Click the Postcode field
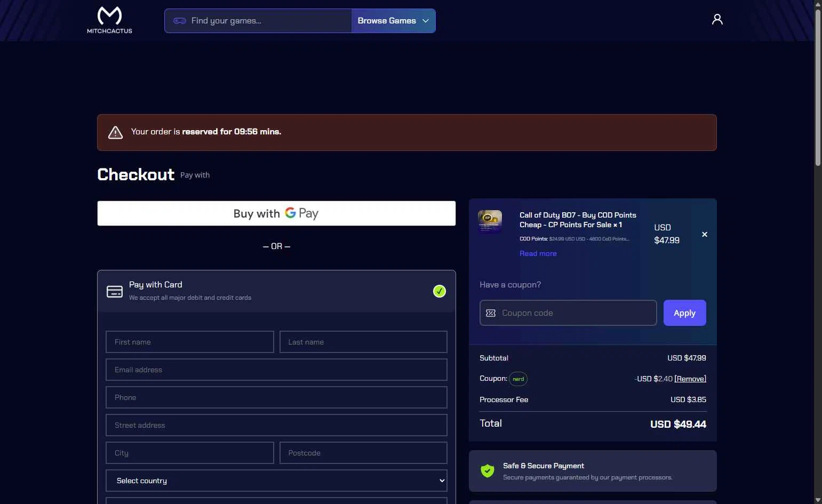Viewport: 822px width, 504px height. (363, 453)
